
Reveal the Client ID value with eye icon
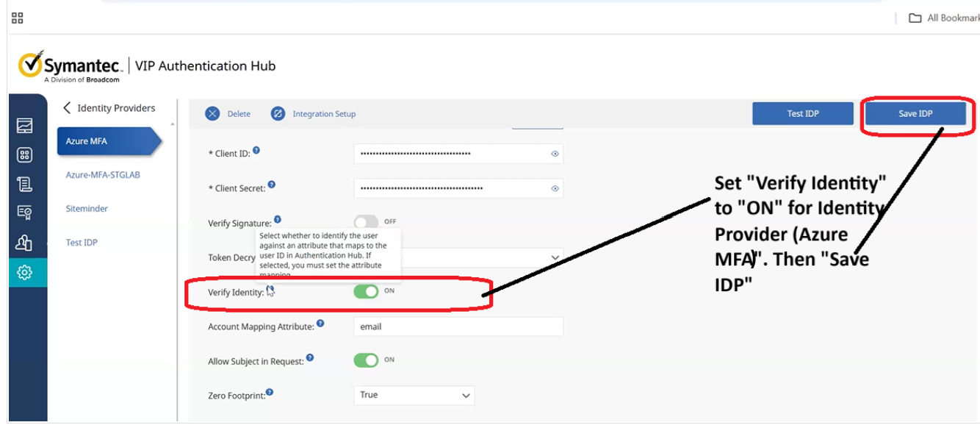pos(555,154)
